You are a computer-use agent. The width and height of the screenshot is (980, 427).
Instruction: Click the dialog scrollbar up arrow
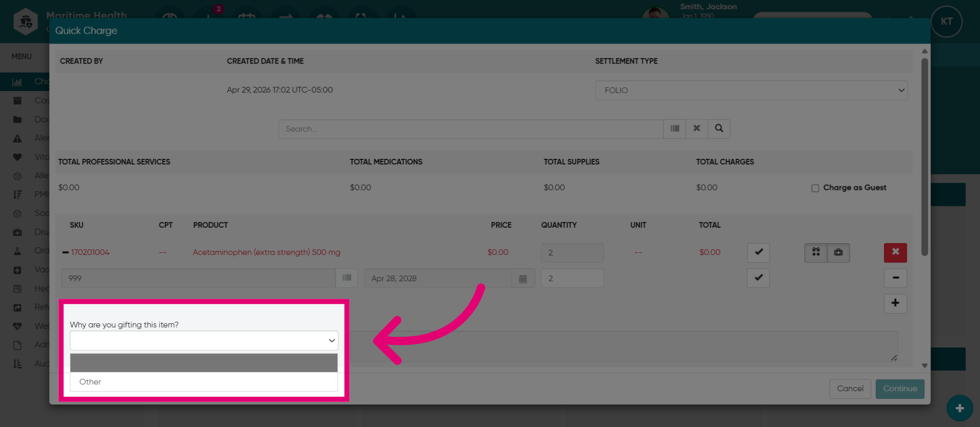pyautogui.click(x=924, y=51)
